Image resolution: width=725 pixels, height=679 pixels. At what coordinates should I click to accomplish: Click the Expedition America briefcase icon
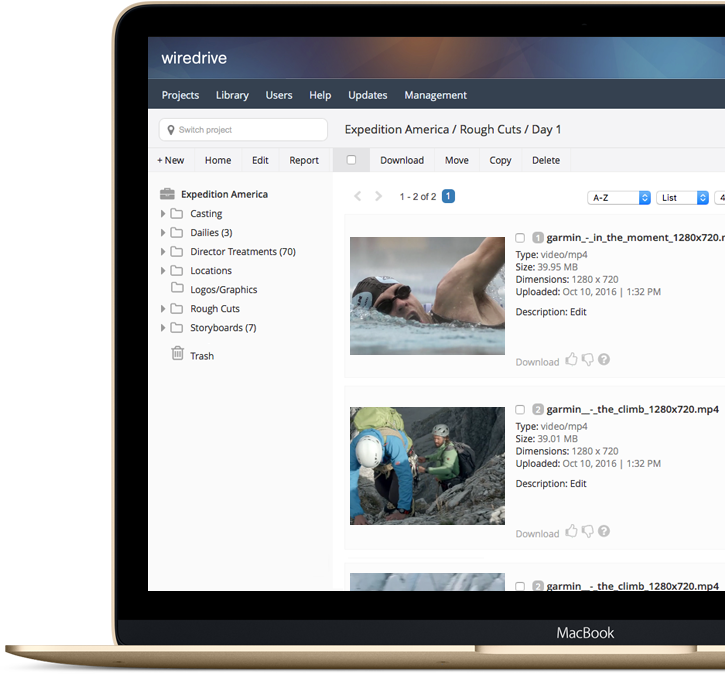click(x=167, y=194)
